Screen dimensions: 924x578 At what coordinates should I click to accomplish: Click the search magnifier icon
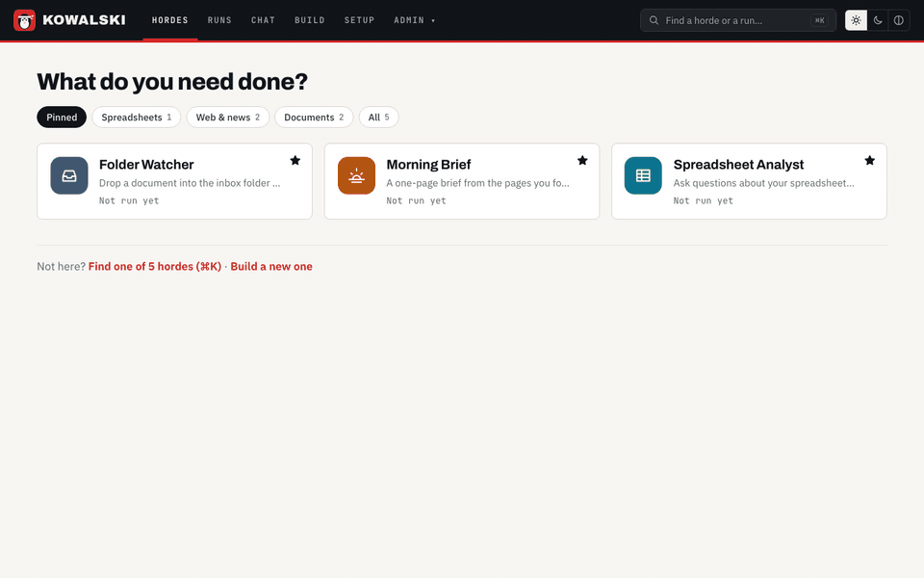[x=654, y=20]
